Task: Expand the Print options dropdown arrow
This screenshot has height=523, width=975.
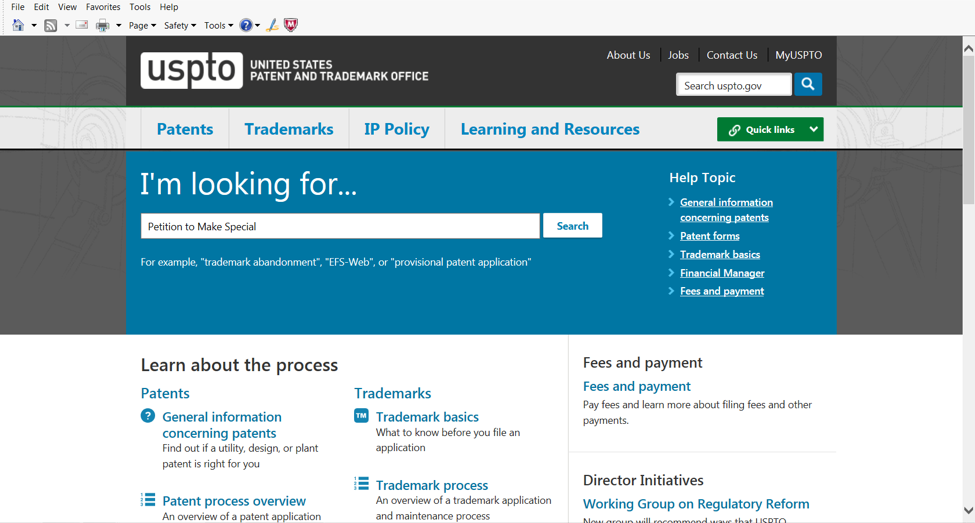Action: tap(118, 25)
